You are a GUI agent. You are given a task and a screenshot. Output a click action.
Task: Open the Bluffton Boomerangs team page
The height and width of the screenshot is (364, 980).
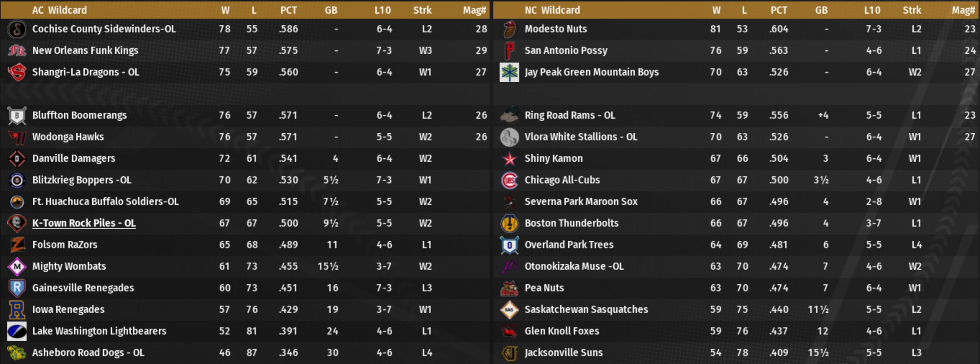click(79, 115)
